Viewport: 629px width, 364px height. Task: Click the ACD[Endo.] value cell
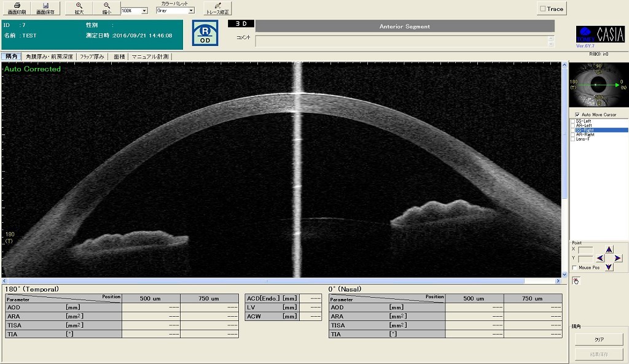[x=310, y=298]
